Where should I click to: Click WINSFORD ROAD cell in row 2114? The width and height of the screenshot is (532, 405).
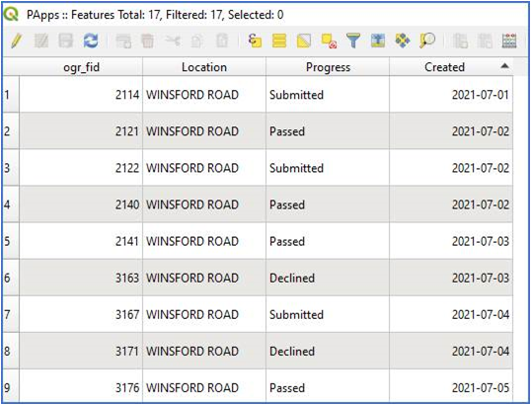(x=204, y=95)
